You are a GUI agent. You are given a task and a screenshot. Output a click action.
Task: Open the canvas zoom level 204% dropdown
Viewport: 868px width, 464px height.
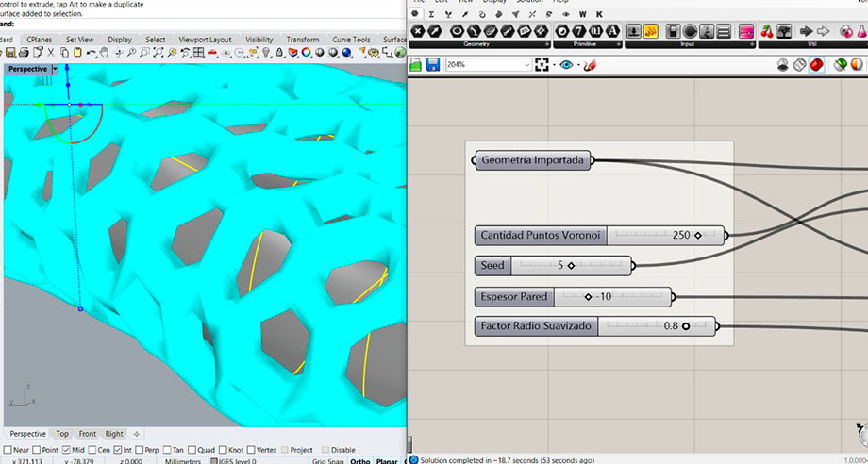526,65
